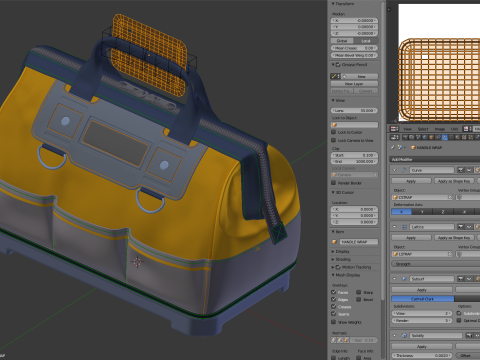Click the Lattice Strength slider
This screenshot has height=360, width=480.
tap(436, 264)
